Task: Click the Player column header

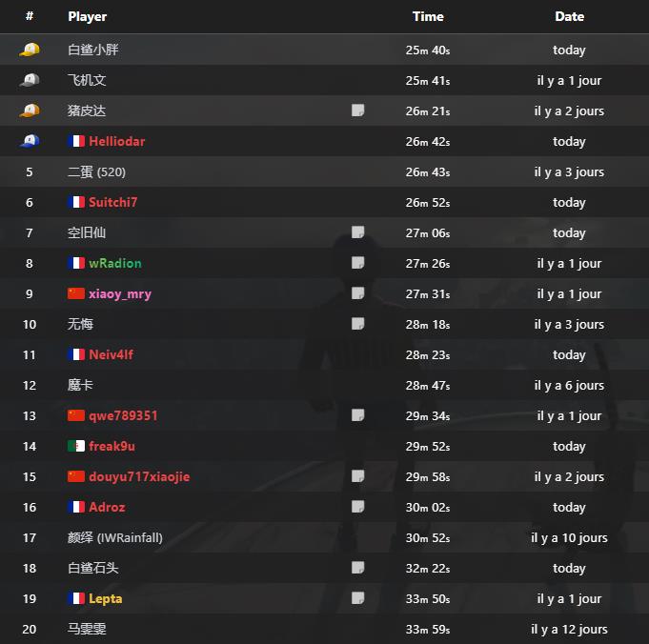Action: [x=88, y=16]
